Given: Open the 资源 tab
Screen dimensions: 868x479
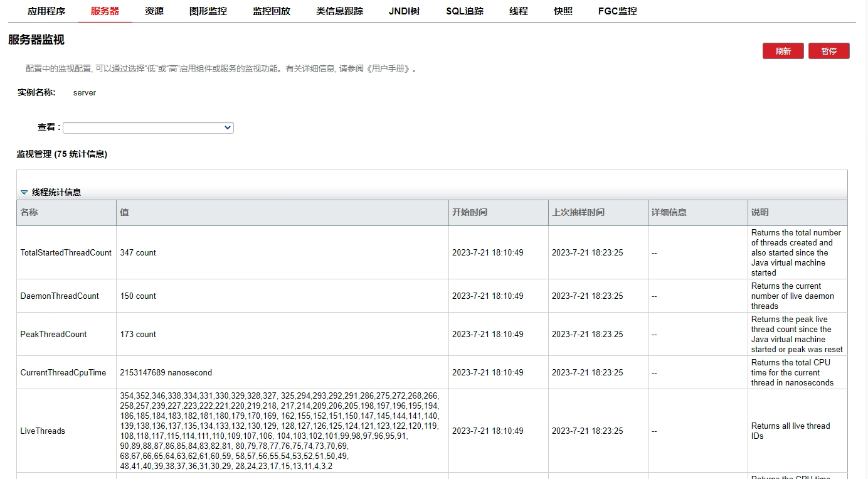Looking at the screenshot, I should point(154,11).
